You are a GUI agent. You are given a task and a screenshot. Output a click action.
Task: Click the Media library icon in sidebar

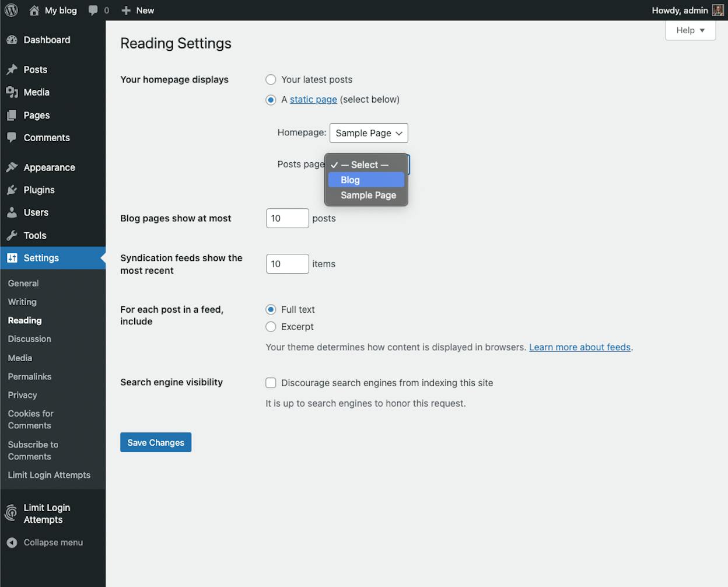[12, 92]
